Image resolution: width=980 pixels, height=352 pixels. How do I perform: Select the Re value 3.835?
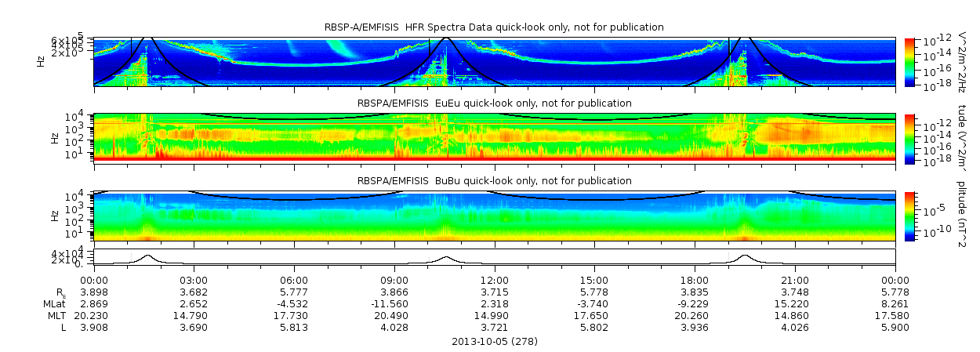click(x=695, y=292)
